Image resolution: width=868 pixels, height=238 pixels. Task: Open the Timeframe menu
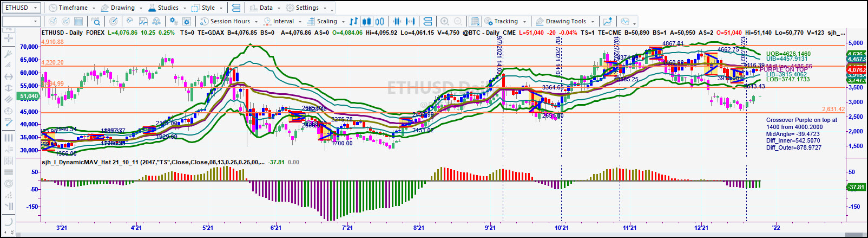tap(72, 8)
